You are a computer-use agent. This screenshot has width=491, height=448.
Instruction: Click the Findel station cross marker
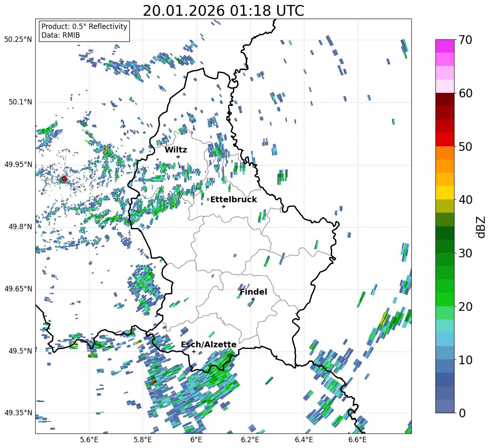(x=253, y=299)
